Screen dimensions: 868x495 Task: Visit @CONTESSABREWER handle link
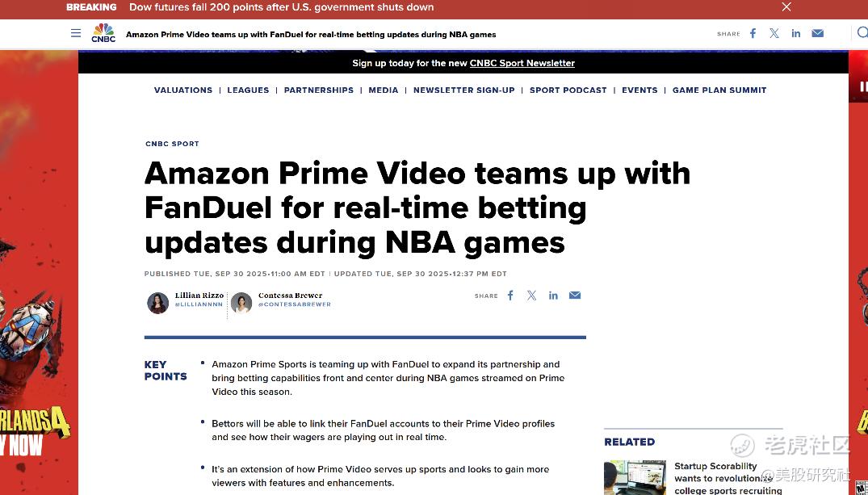coord(295,304)
